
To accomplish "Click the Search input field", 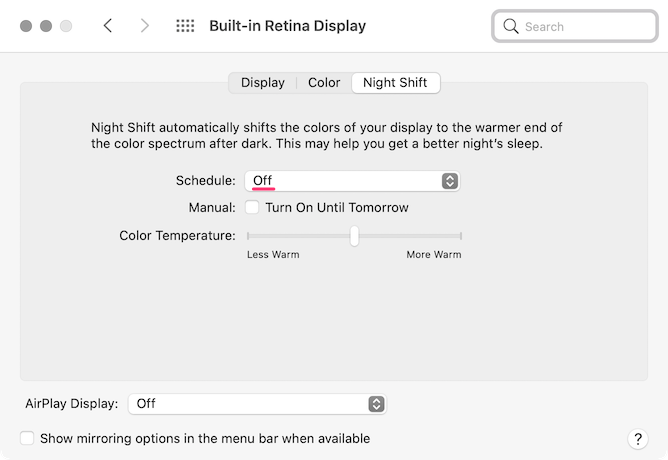I will coord(570,26).
